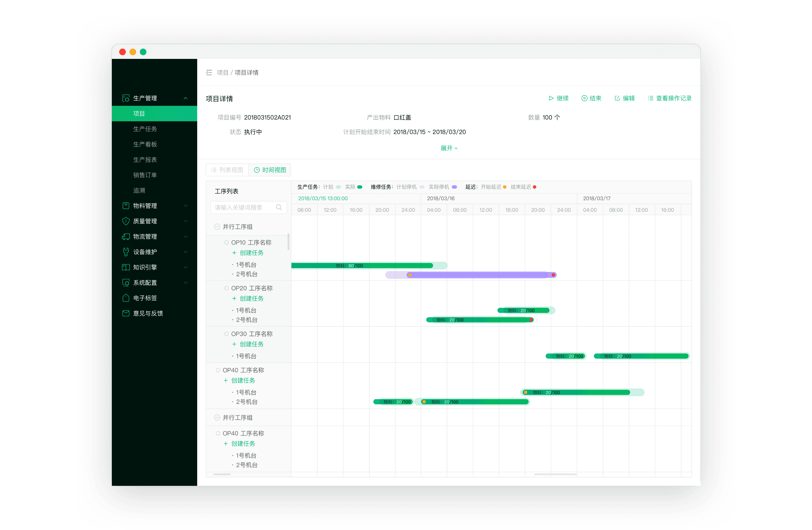Viewport: 812px width, 530px height.
Task: Click the 电子标签 tag icon
Action: (x=126, y=298)
